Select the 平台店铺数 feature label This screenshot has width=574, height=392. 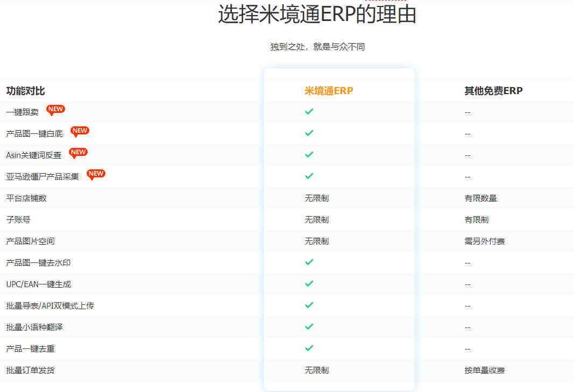pos(26,198)
